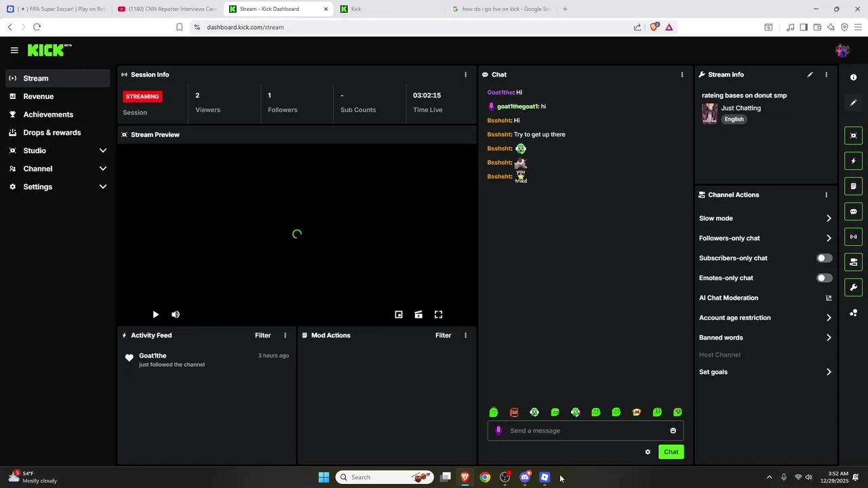
Task: Switch to FIFA Super Soccer browser tab
Action: click(x=56, y=9)
